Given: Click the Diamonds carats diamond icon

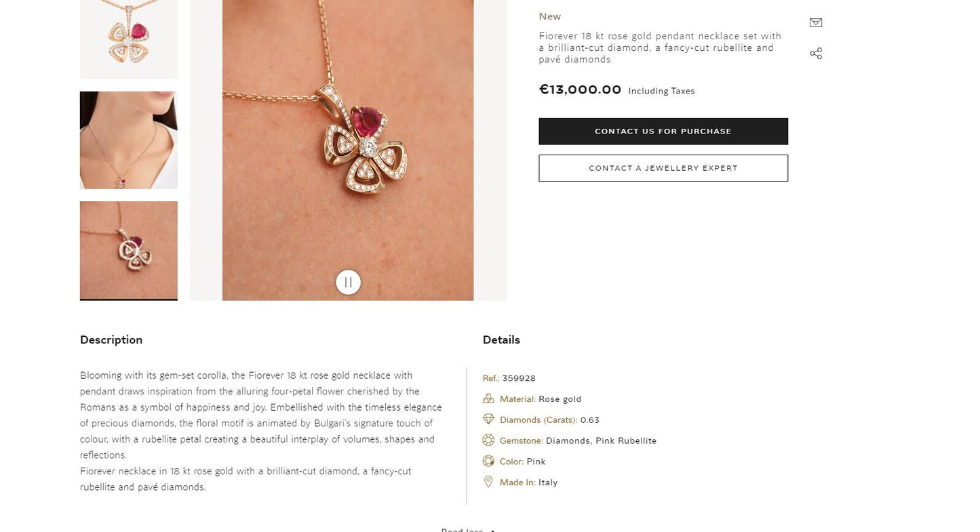Looking at the screenshot, I should pyautogui.click(x=488, y=420).
